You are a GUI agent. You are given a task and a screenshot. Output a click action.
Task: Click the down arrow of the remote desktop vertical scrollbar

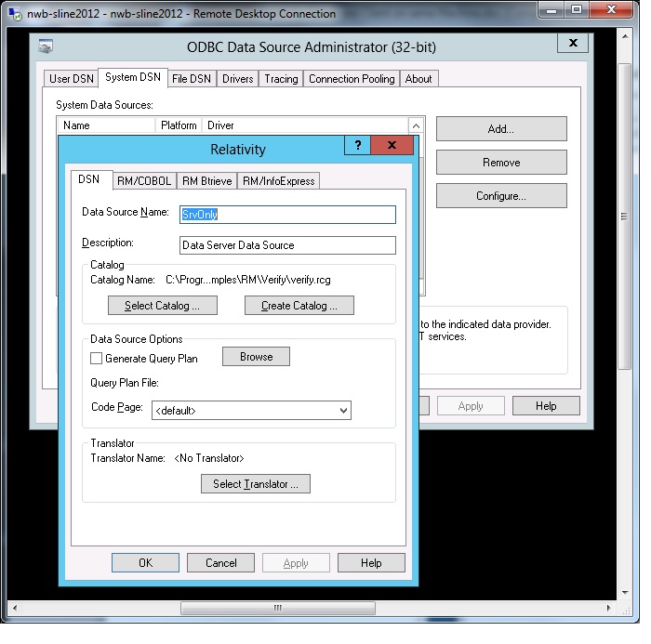[625, 593]
